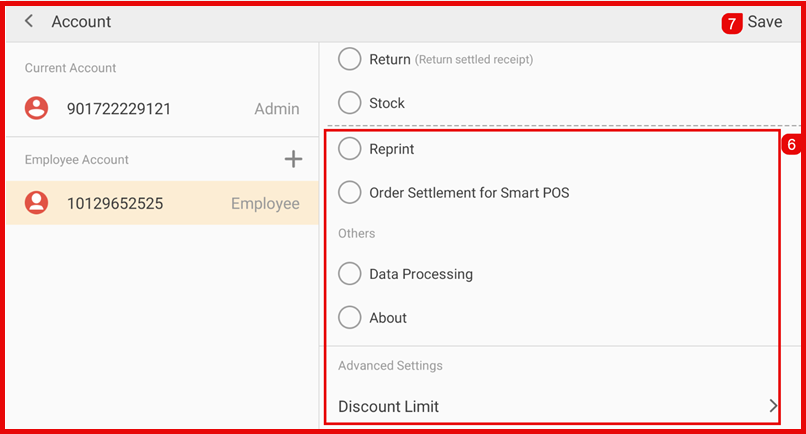Select Order Settlement for Smart POS option
The height and width of the screenshot is (434, 806).
(349, 192)
